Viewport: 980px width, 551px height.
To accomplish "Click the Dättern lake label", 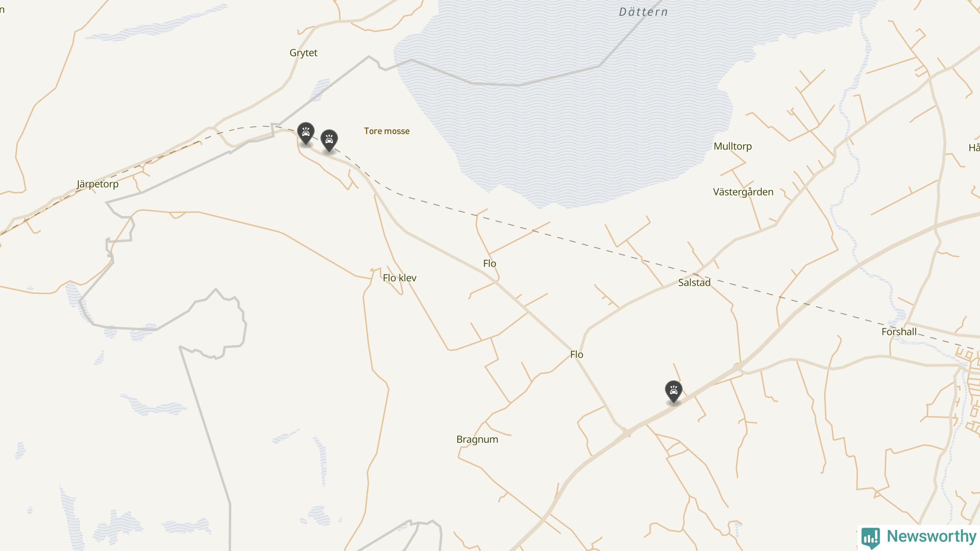I will point(644,12).
